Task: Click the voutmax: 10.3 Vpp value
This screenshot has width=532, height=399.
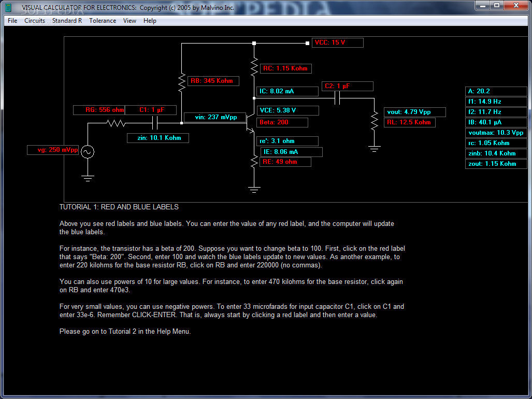Action: pos(496,133)
